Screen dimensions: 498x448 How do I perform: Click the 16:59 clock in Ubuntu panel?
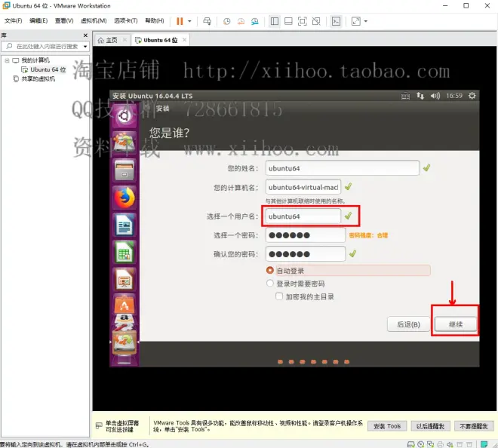(453, 96)
